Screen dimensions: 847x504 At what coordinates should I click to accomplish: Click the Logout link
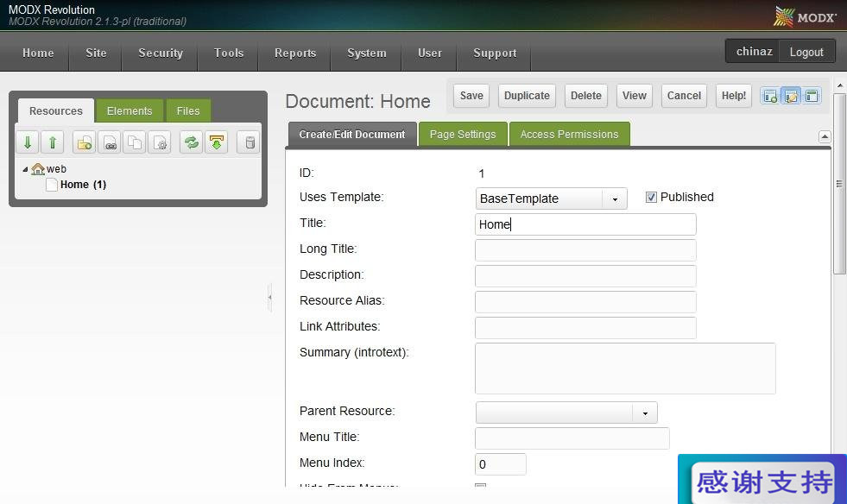[806, 52]
